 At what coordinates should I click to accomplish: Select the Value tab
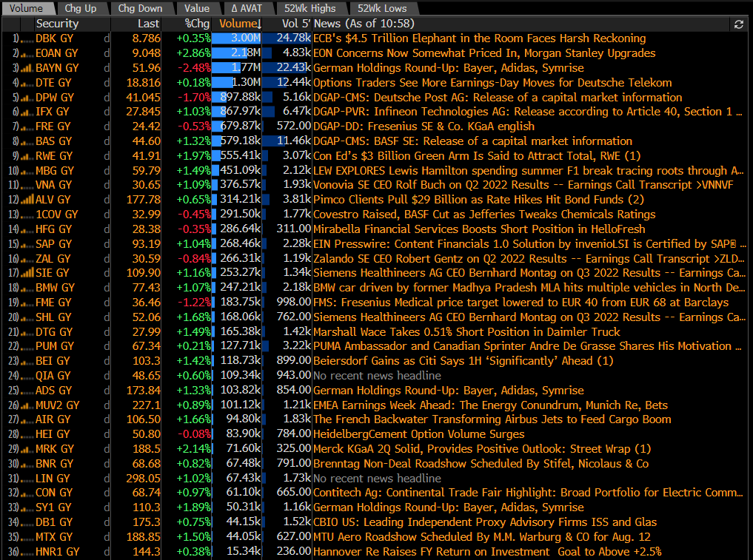197,8
